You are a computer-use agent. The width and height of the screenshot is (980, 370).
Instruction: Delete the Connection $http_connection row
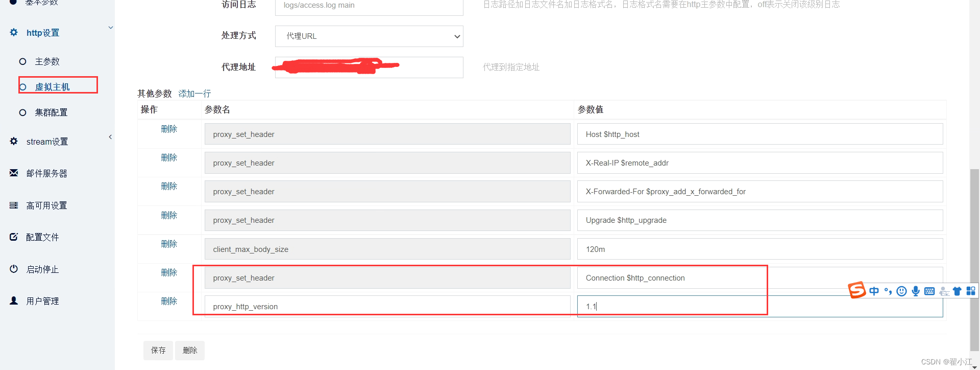(169, 272)
